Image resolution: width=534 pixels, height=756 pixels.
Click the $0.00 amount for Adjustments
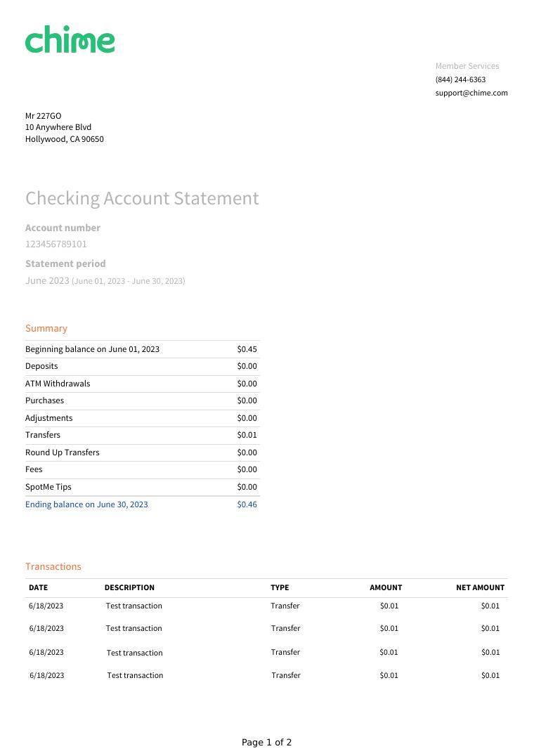[x=247, y=418]
